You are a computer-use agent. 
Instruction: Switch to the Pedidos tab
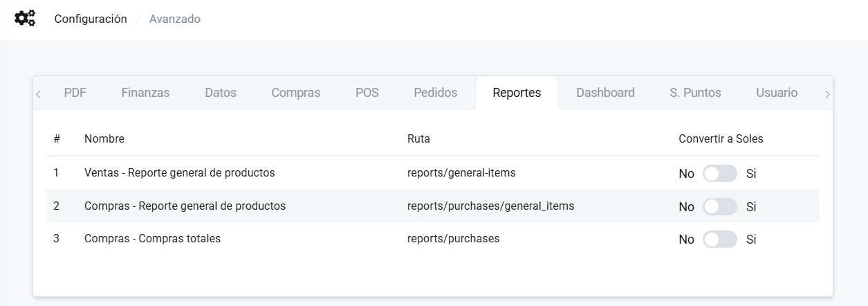[435, 93]
